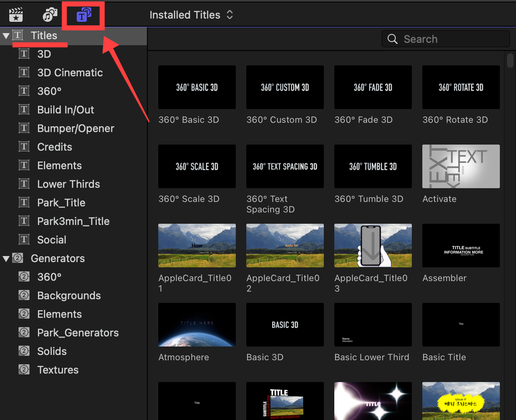
Task: Open the Installed Titles pop-up menu
Action: point(191,15)
